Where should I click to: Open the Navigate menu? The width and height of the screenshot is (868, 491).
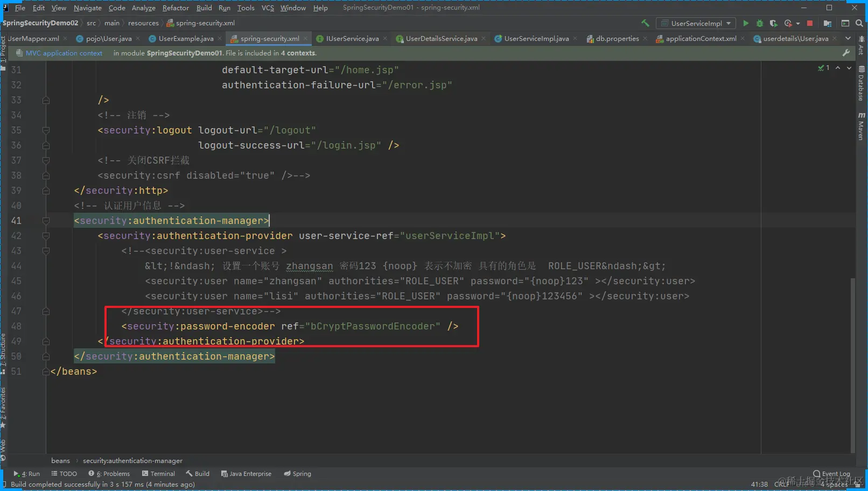click(88, 8)
